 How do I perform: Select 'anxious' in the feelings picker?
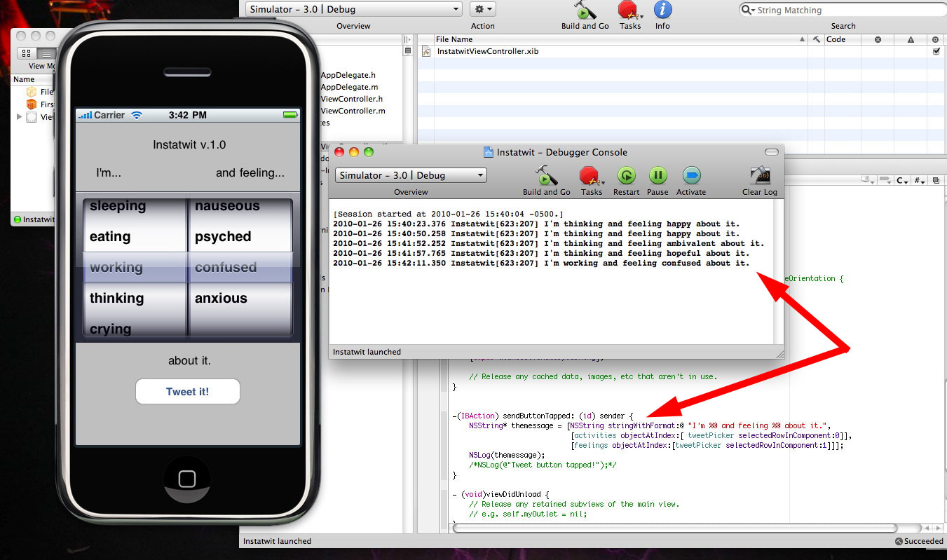(221, 299)
